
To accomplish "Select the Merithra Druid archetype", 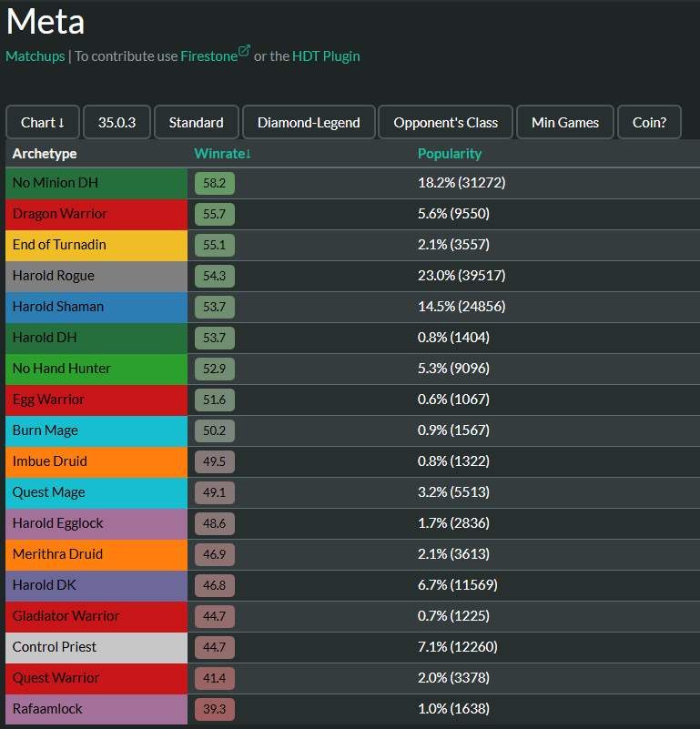I will point(96,554).
